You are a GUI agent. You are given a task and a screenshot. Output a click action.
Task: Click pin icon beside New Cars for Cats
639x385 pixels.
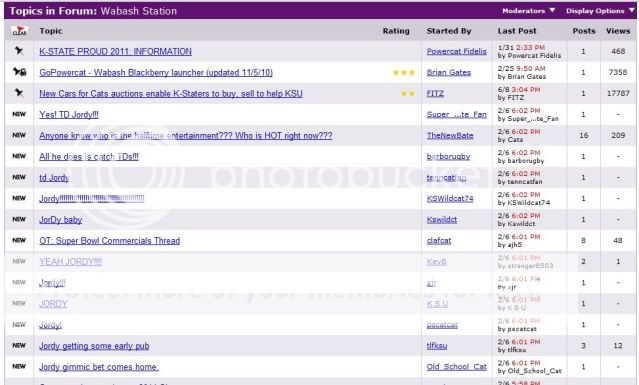(19, 93)
